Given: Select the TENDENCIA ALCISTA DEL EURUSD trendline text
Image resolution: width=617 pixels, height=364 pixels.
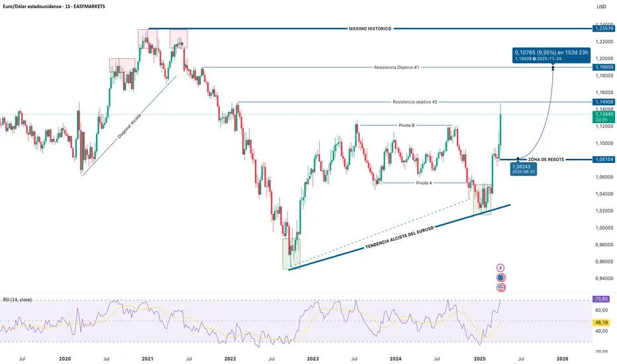Looking at the screenshot, I should 399,238.
